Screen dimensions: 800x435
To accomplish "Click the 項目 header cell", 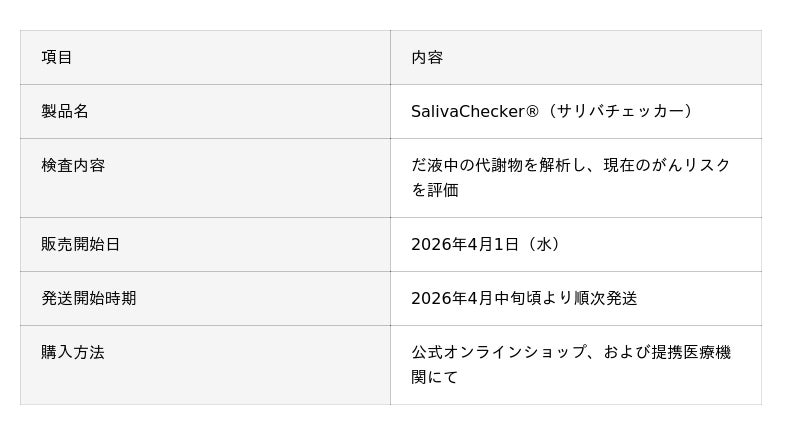I will point(57,58).
